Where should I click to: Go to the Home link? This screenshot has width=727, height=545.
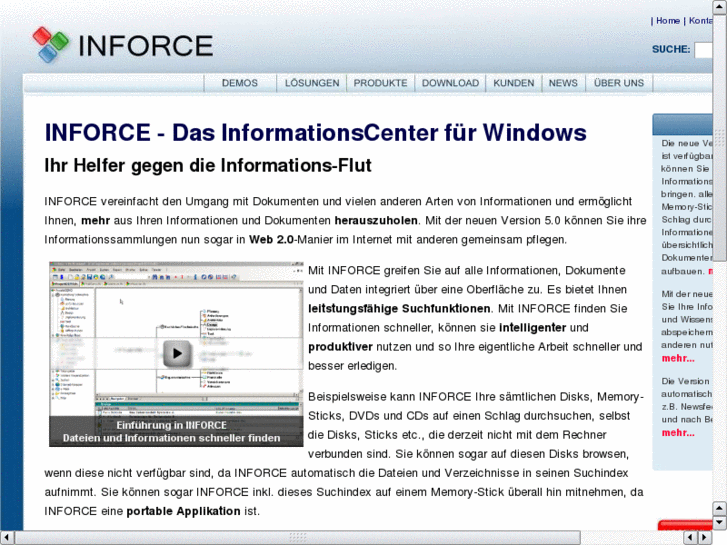(x=668, y=21)
